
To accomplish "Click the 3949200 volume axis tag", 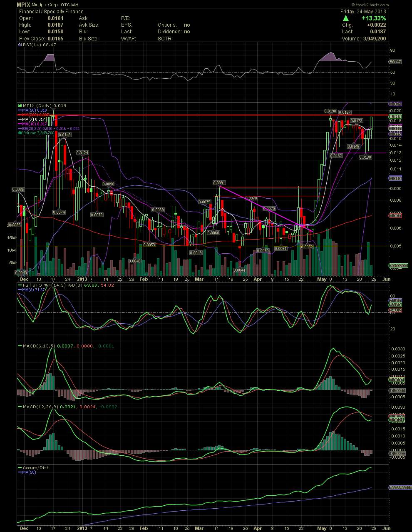I will point(398,265).
